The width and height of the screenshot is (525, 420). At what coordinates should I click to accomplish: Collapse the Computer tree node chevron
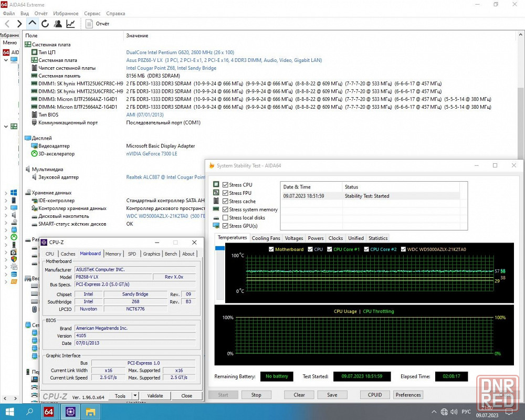pos(6,60)
